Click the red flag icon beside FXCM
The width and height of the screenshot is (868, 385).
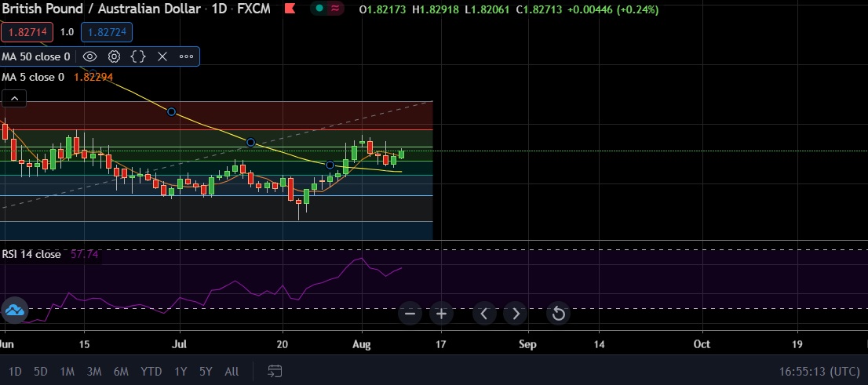(290, 9)
